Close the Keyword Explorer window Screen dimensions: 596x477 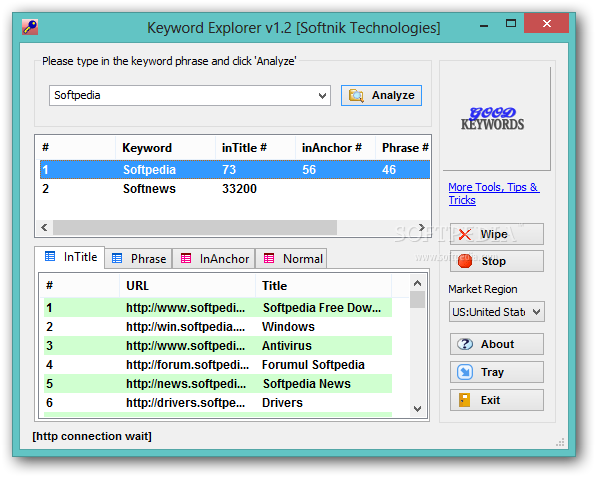(546, 24)
